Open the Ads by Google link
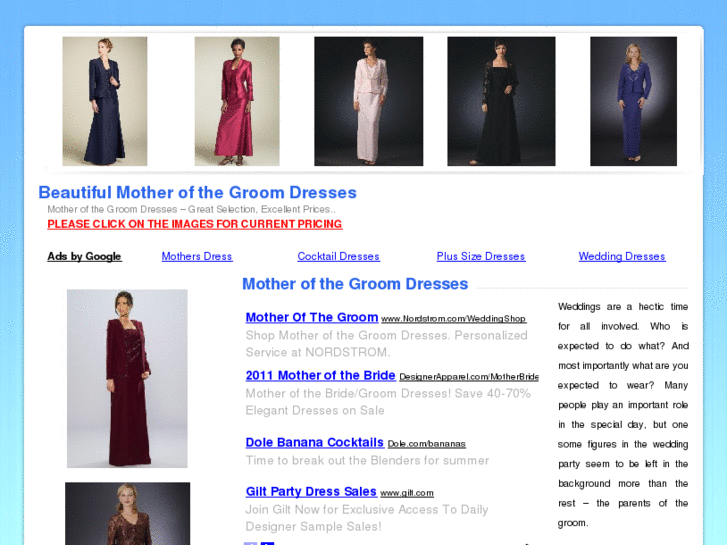The height and width of the screenshot is (545, 727). tap(84, 256)
